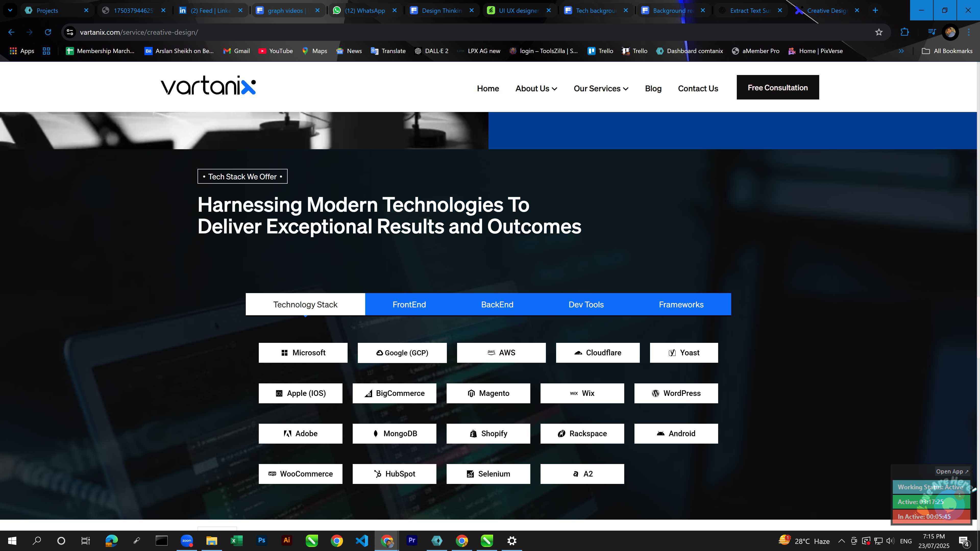Open the media control icon in Chrome toolbar

[x=932, y=32]
